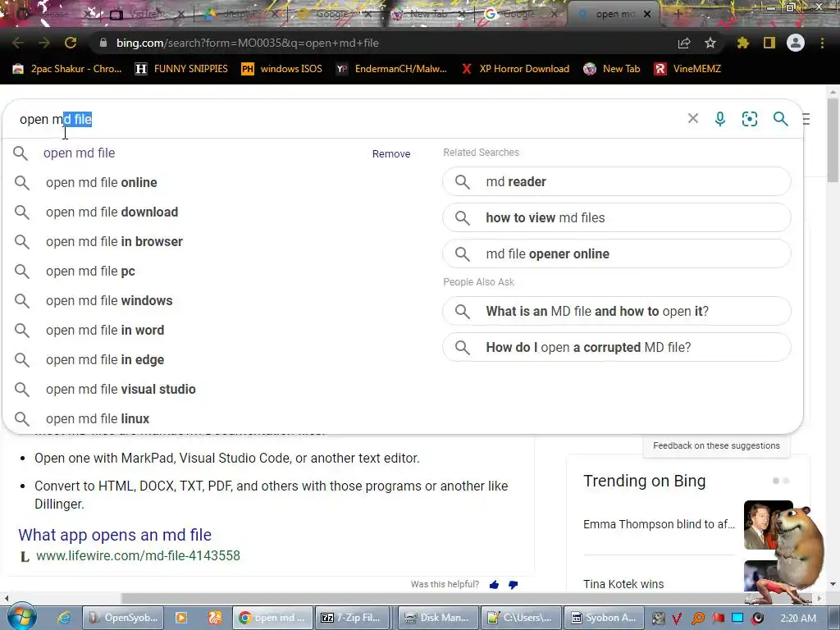Open the Windows Start orb
Image resolution: width=840 pixels, height=630 pixels.
click(21, 617)
